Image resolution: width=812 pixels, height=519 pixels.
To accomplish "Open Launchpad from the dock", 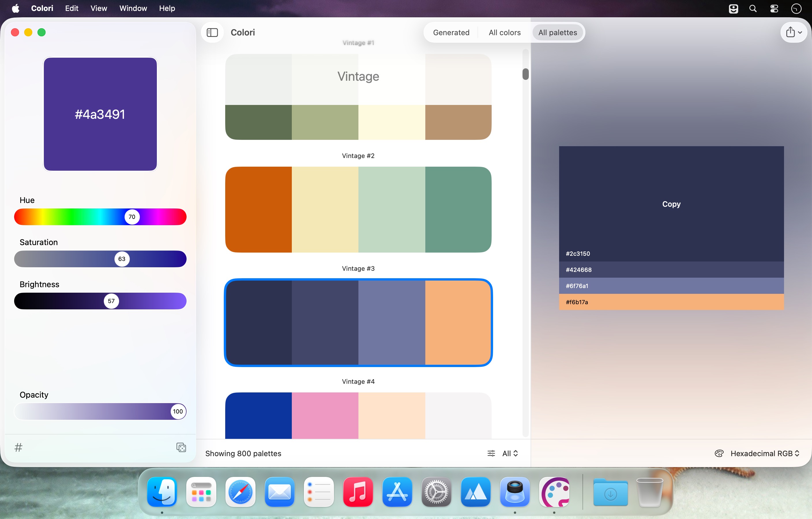I will (201, 492).
